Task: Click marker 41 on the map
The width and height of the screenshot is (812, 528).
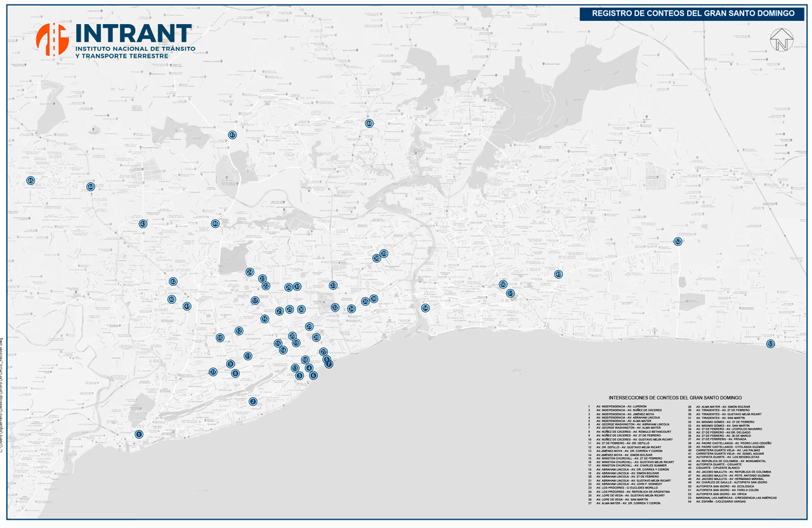Action: pos(187,306)
